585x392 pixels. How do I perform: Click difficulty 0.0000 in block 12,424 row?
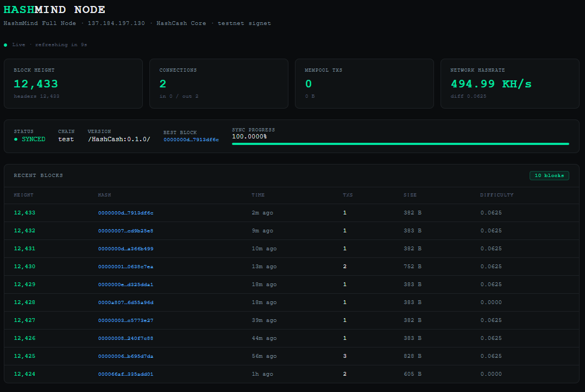pyautogui.click(x=491, y=374)
